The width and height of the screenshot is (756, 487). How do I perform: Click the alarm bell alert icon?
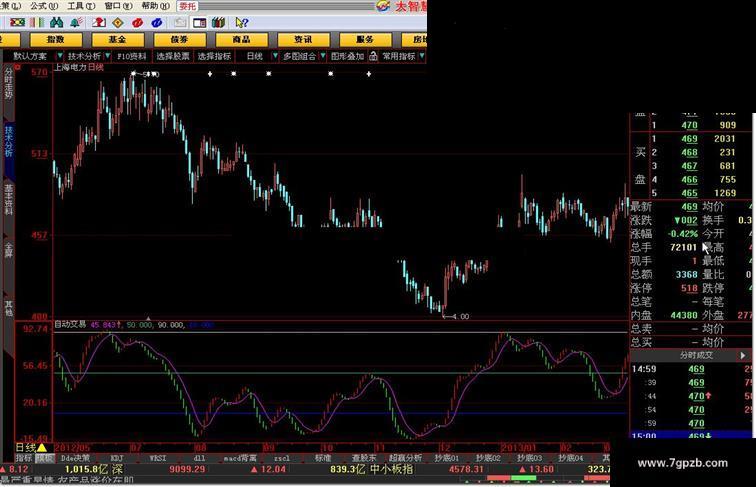[x=76, y=22]
